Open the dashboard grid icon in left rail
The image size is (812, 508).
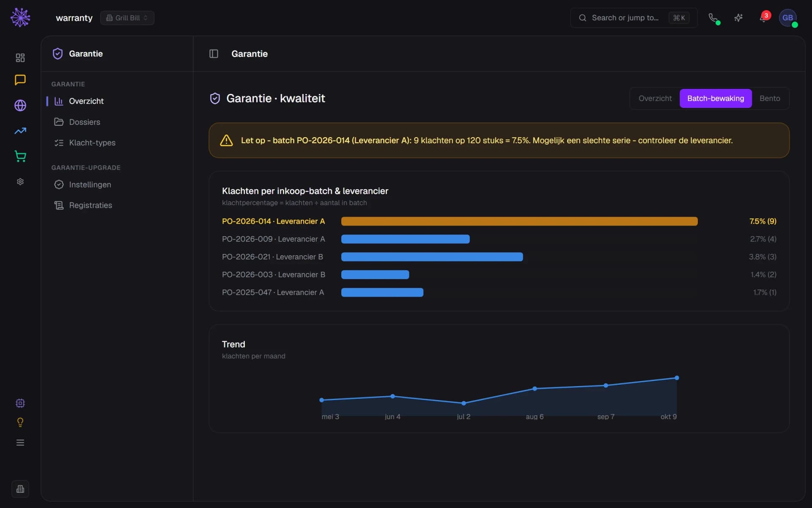pyautogui.click(x=20, y=58)
